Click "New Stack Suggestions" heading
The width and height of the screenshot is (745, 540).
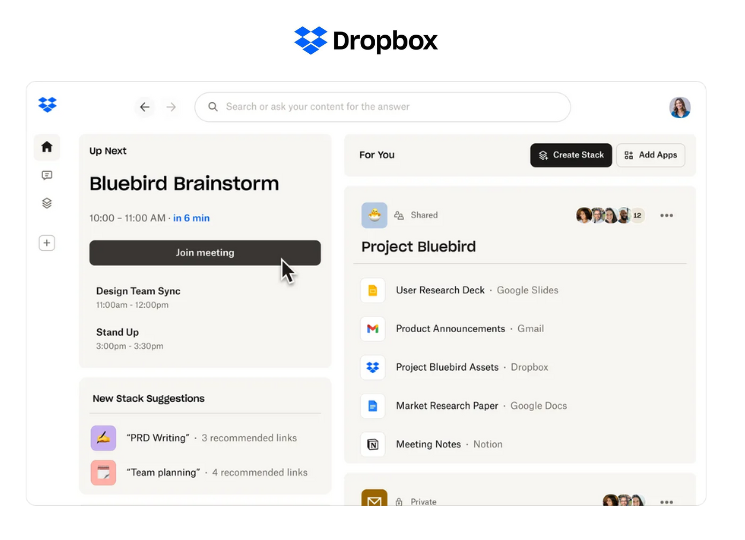click(148, 398)
